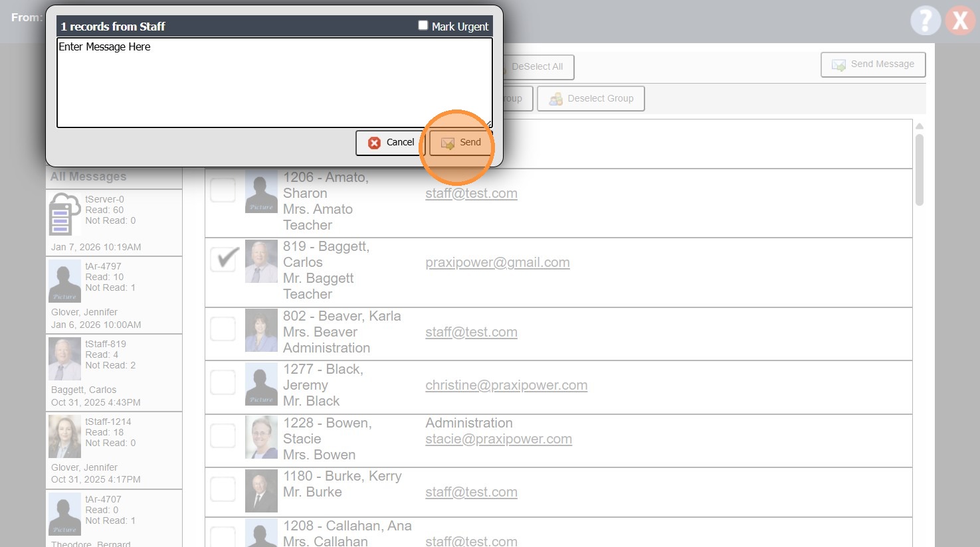Image resolution: width=980 pixels, height=547 pixels.
Task: Click the avatar of message tAr-4797
Action: 64,281
